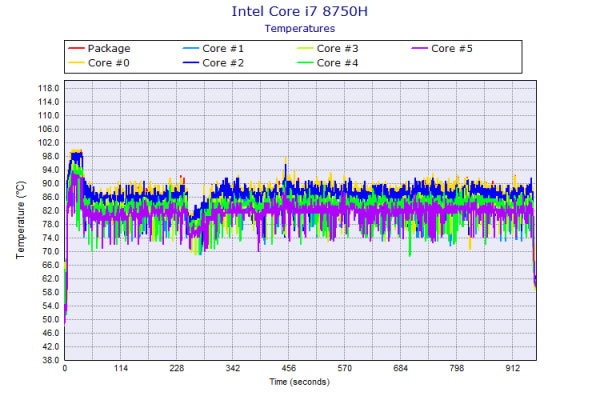600x400 pixels.
Task: Click the 114 x-axis tick label
Action: [x=121, y=368]
